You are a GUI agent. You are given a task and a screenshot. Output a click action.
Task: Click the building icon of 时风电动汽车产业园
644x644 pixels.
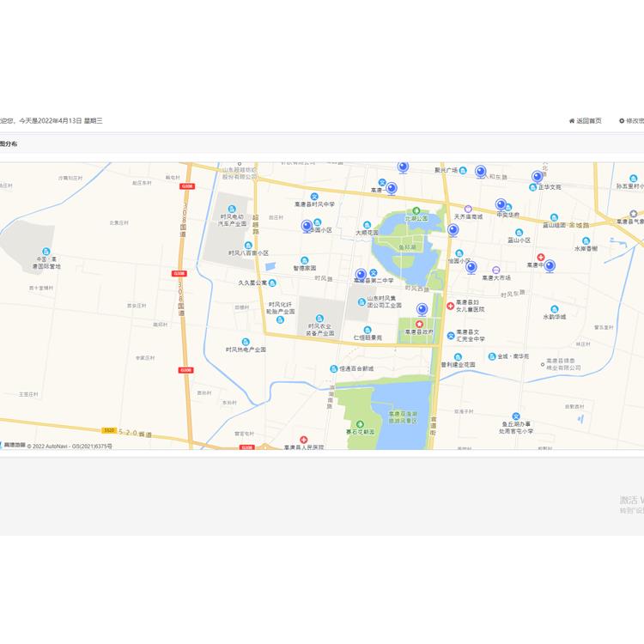click(x=232, y=209)
